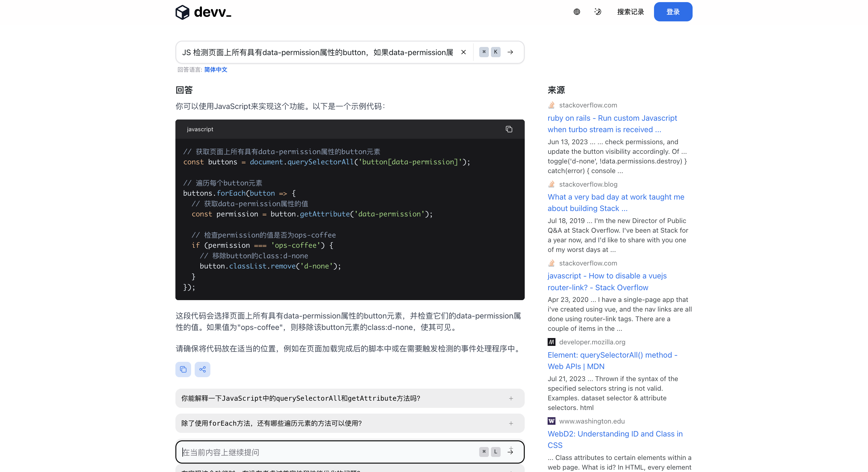Clear the search query with the X icon
Image resolution: width=868 pixels, height=472 pixels.
[x=463, y=52]
